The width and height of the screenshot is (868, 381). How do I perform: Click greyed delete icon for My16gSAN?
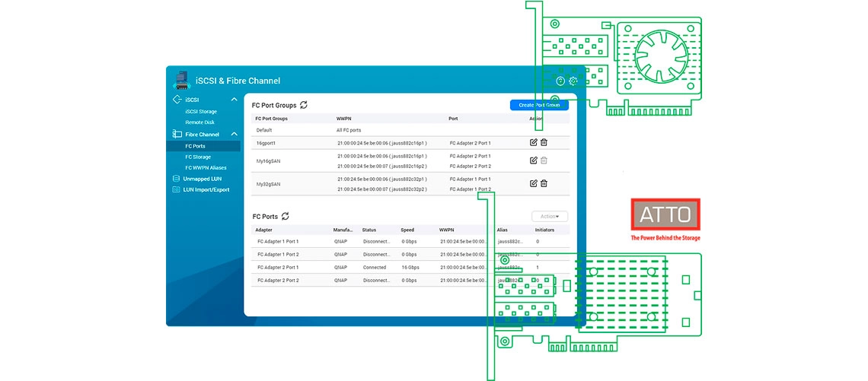pos(544,160)
